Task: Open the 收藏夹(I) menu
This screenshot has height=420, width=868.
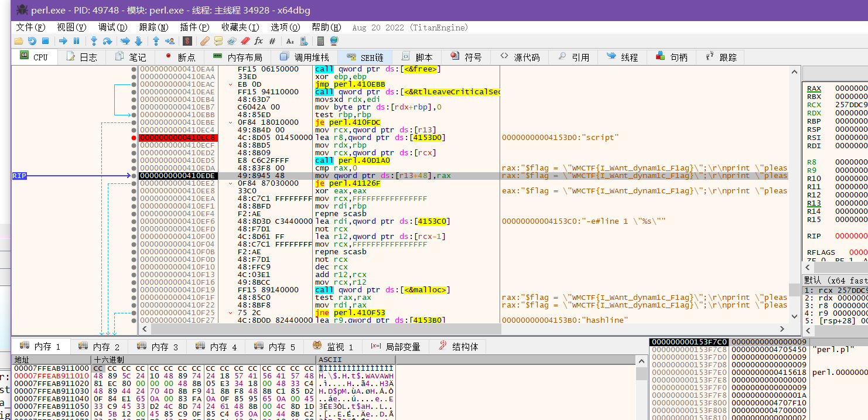Action: point(240,27)
